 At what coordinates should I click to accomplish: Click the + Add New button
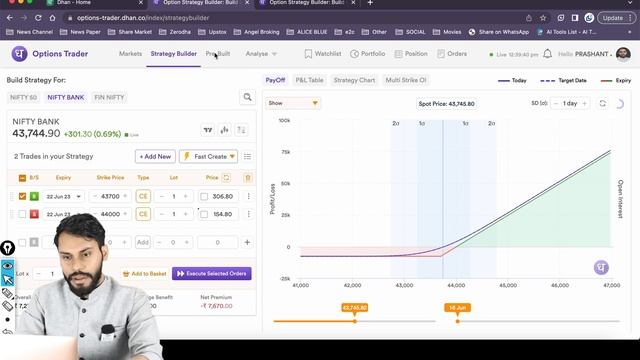click(x=155, y=156)
